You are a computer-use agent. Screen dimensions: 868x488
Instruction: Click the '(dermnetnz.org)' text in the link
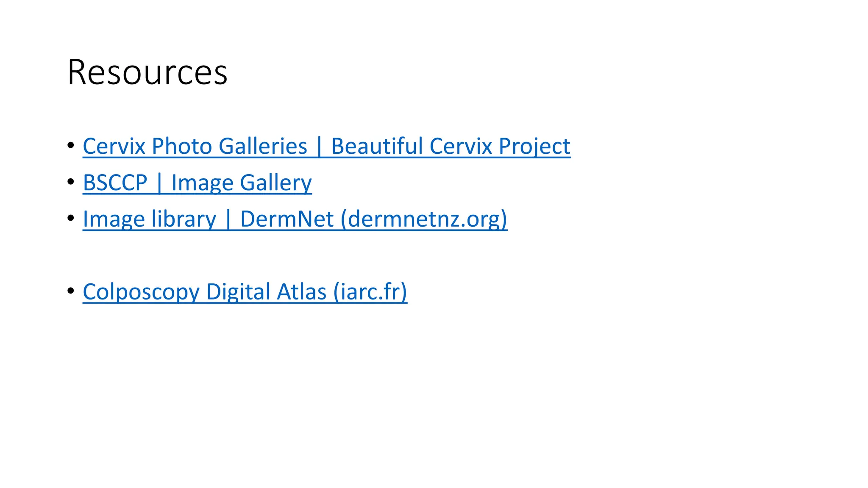pyautogui.click(x=424, y=219)
